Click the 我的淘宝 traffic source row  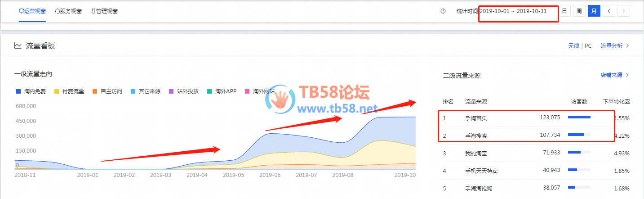pyautogui.click(x=536, y=153)
